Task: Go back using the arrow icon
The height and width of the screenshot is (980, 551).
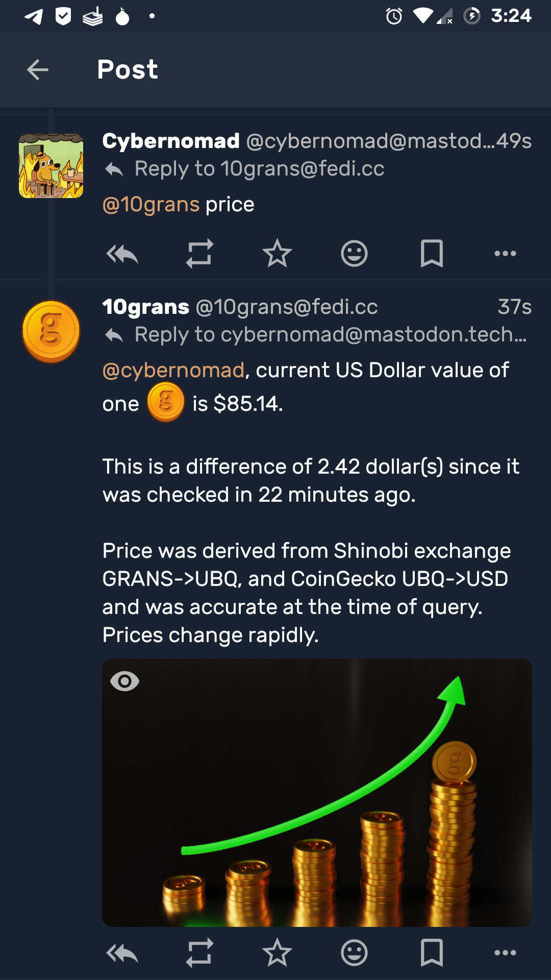Action: [x=37, y=70]
